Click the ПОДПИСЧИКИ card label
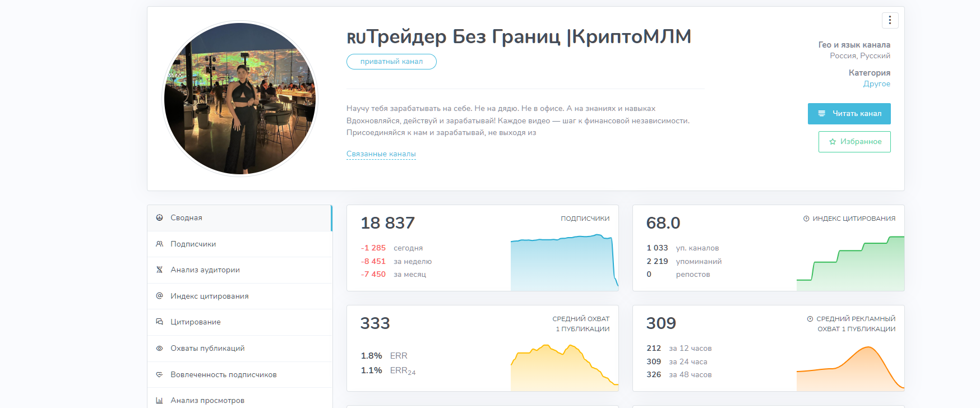This screenshot has width=980, height=408. pos(585,219)
